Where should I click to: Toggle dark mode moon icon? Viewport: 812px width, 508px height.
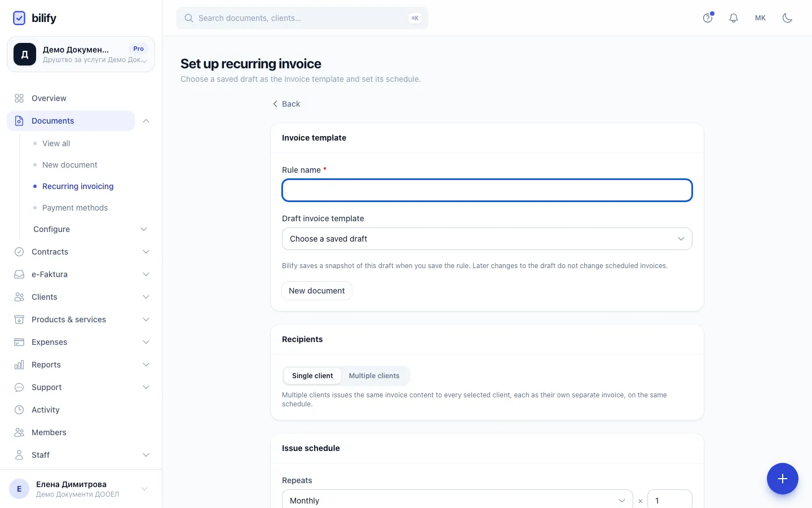[x=788, y=18]
